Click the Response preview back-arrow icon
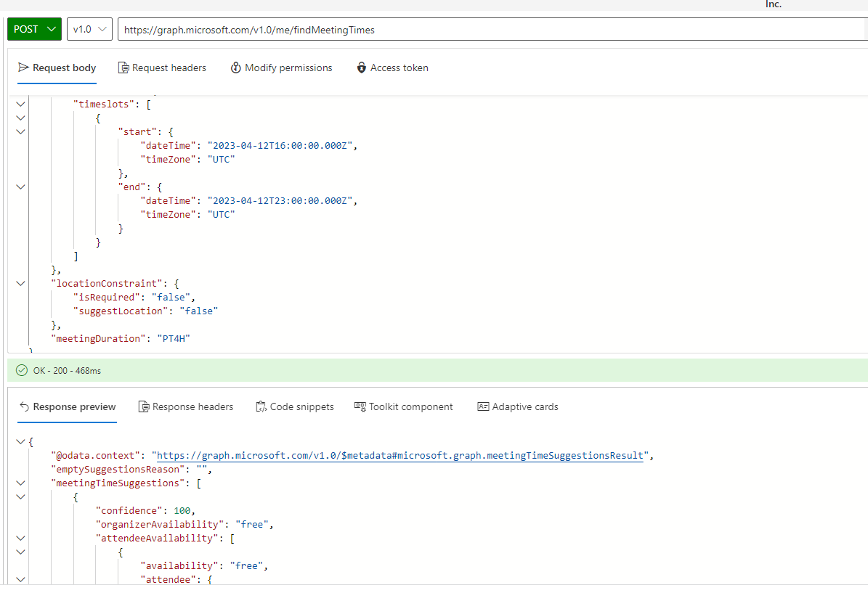Viewport: 868px width, 593px height. click(x=24, y=406)
